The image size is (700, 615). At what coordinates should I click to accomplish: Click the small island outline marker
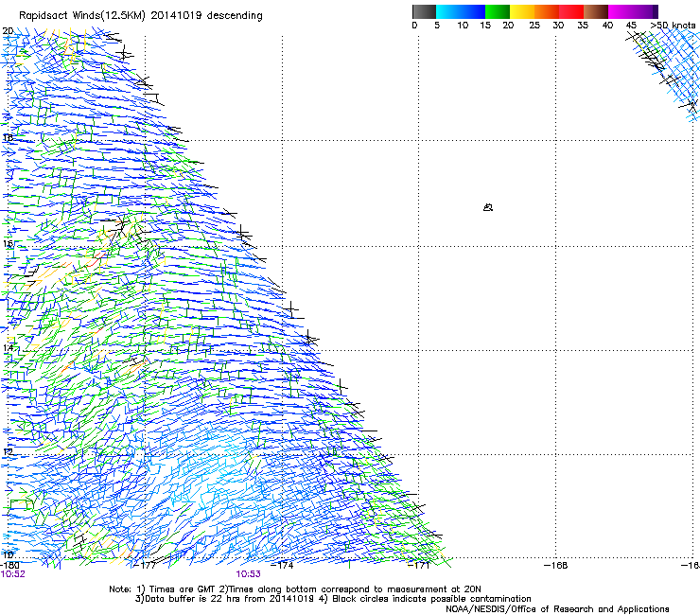(x=488, y=207)
